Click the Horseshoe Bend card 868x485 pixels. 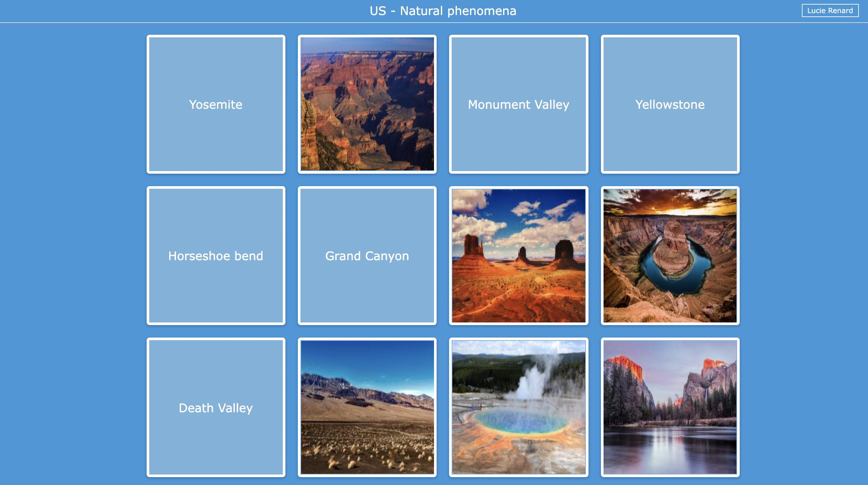[215, 256]
